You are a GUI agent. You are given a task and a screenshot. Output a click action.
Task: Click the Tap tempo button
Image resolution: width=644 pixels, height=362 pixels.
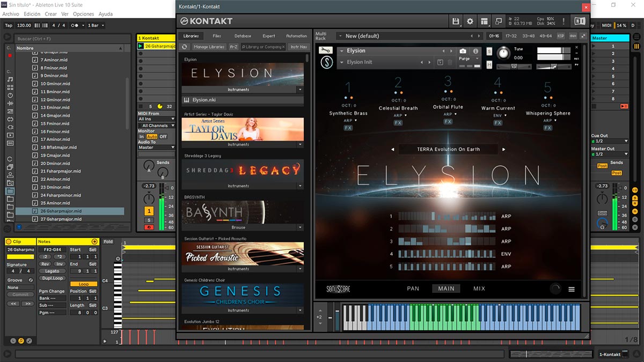click(x=9, y=25)
